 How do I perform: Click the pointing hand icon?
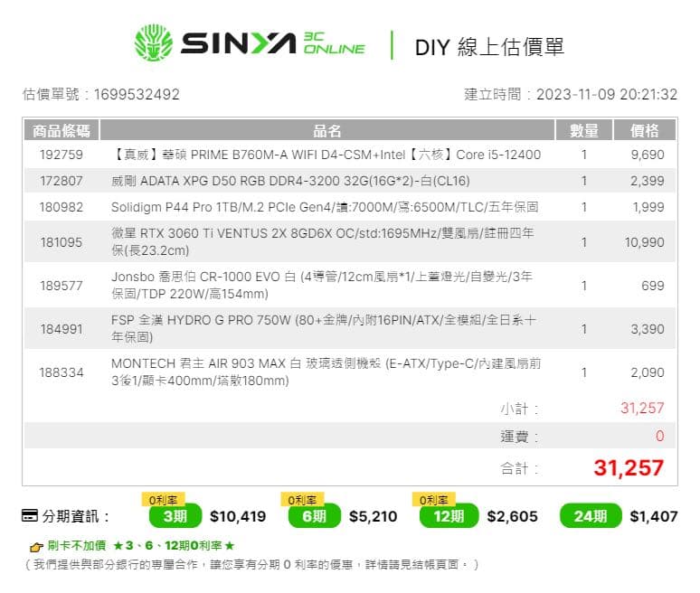(36, 546)
